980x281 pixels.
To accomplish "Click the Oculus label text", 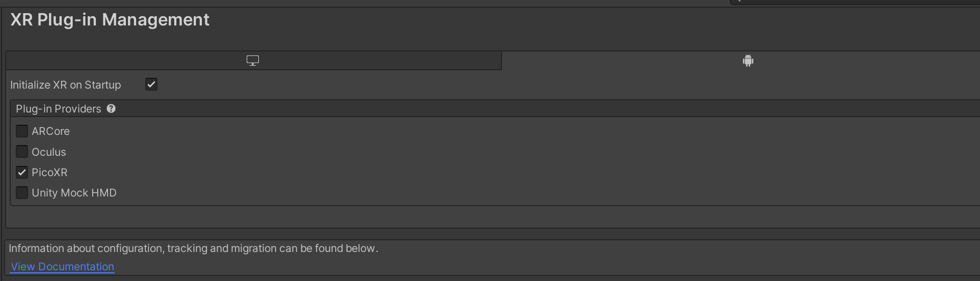I will point(49,152).
